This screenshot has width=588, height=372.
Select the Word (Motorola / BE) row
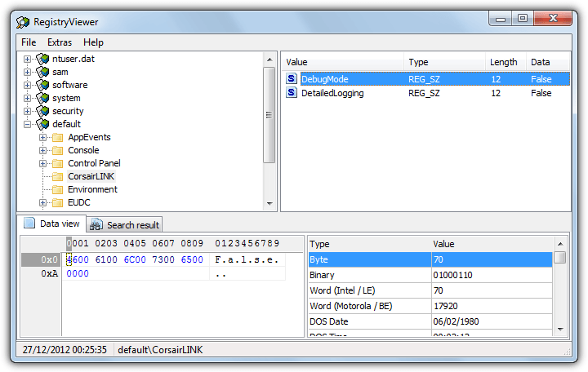pos(430,306)
